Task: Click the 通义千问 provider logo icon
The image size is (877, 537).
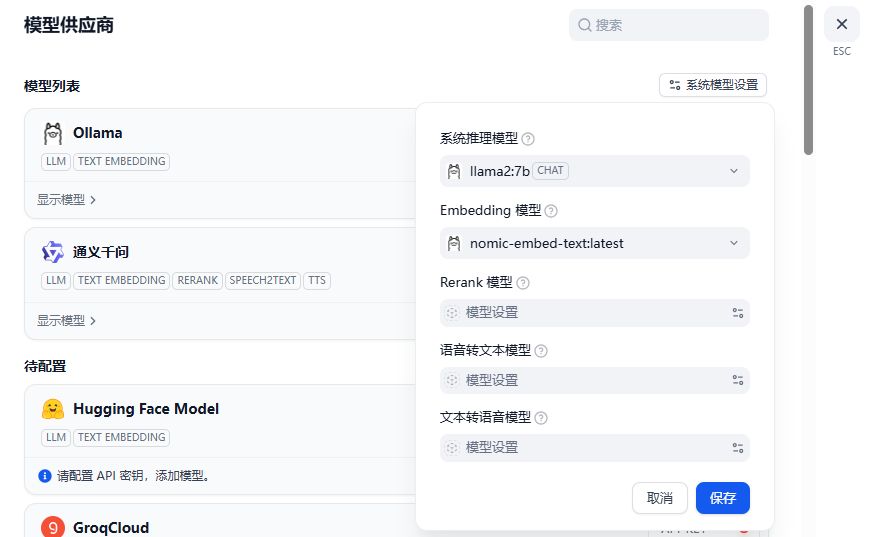Action: click(53, 252)
